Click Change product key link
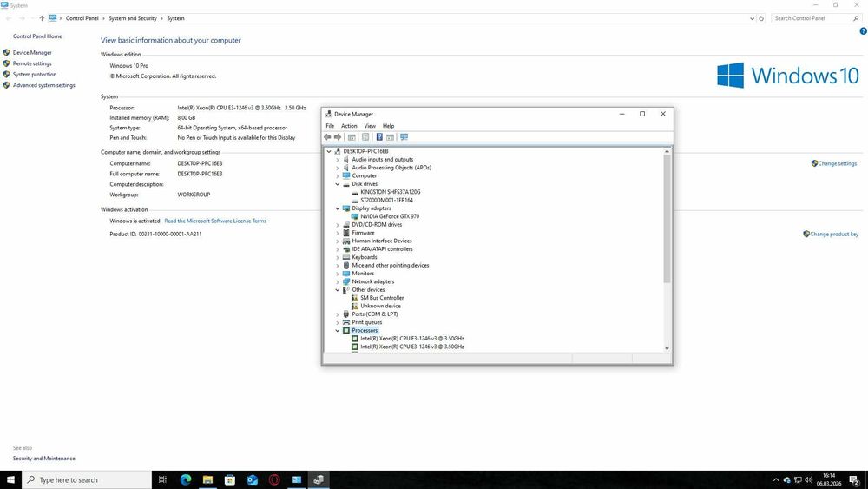Viewport: 868px width, 489px height. [834, 235]
